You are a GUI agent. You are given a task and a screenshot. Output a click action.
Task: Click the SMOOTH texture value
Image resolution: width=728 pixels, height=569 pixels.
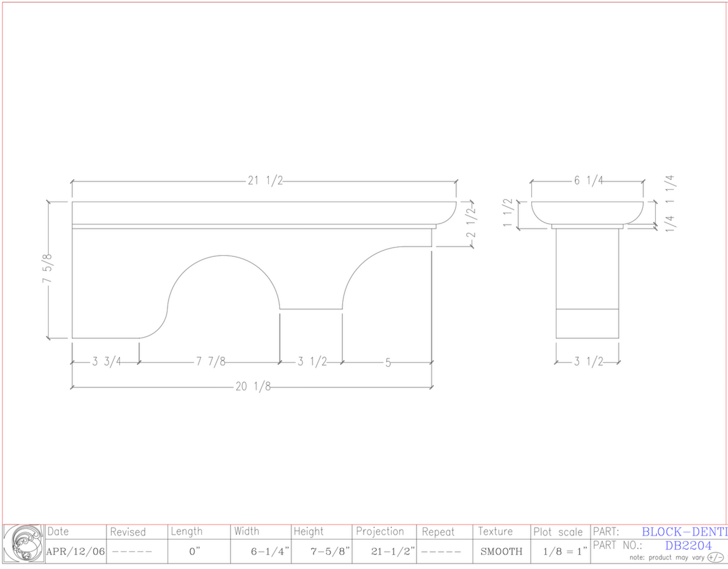501,551
